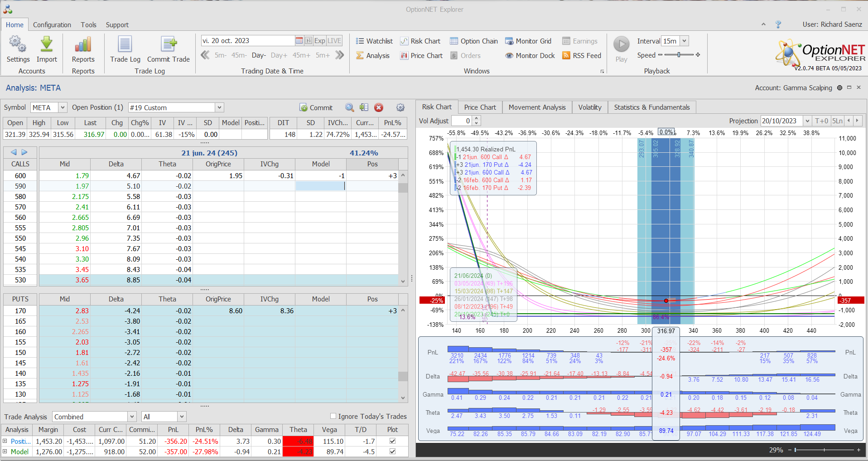868x461 pixels.
Task: Open the Analysis window from ribbon
Action: pyautogui.click(x=373, y=56)
